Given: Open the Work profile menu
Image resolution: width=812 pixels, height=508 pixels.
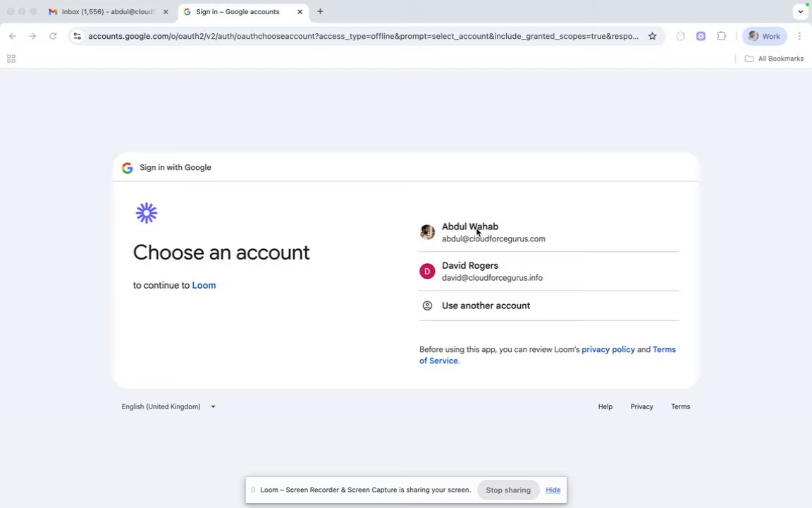Looking at the screenshot, I should (x=764, y=36).
